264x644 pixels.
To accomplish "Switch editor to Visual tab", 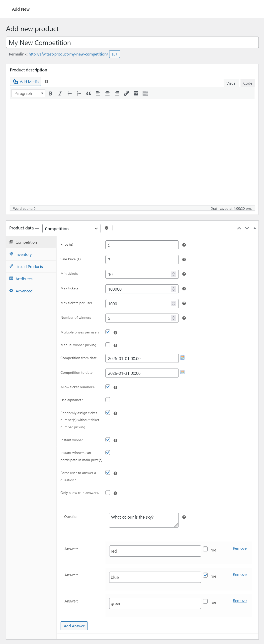I will 231,83.
